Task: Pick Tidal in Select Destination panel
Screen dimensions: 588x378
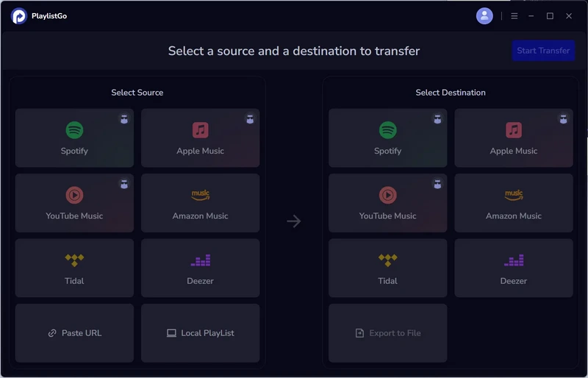Action: (388, 268)
